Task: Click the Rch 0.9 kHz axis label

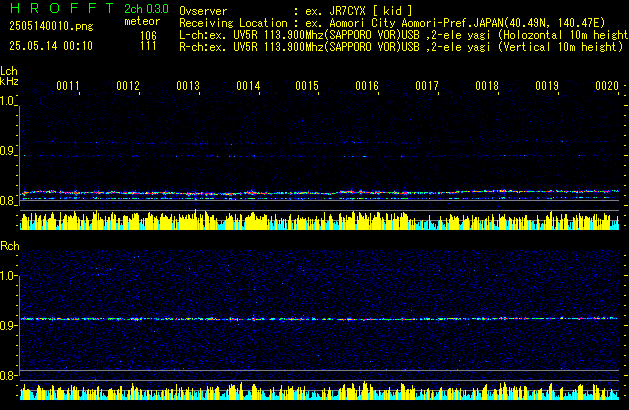Action: pyautogui.click(x=8, y=325)
